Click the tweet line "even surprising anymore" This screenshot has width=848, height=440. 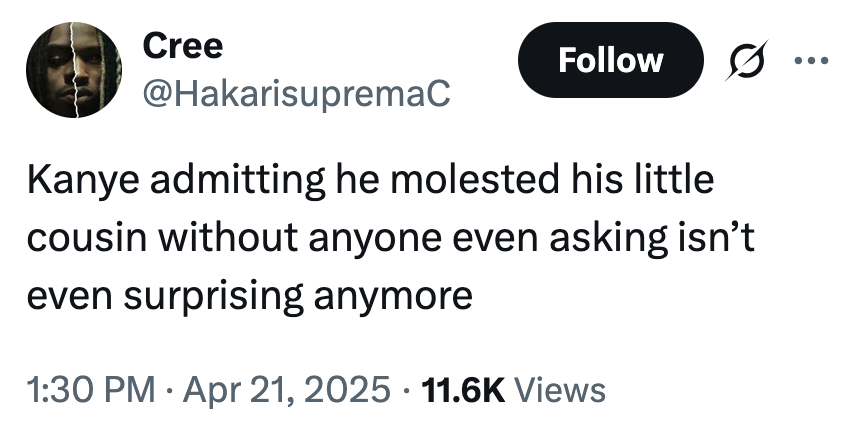(x=249, y=296)
